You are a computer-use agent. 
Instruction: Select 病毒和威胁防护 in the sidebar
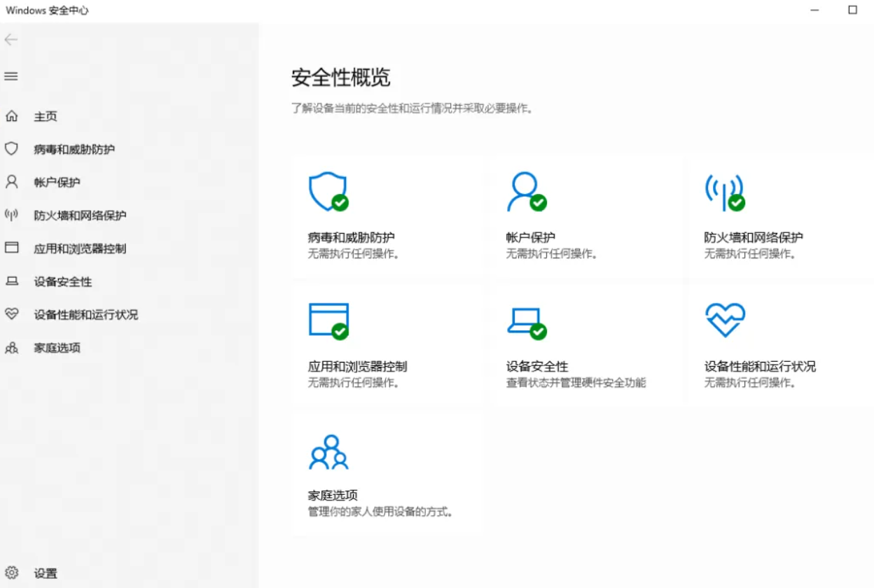pyautogui.click(x=74, y=149)
